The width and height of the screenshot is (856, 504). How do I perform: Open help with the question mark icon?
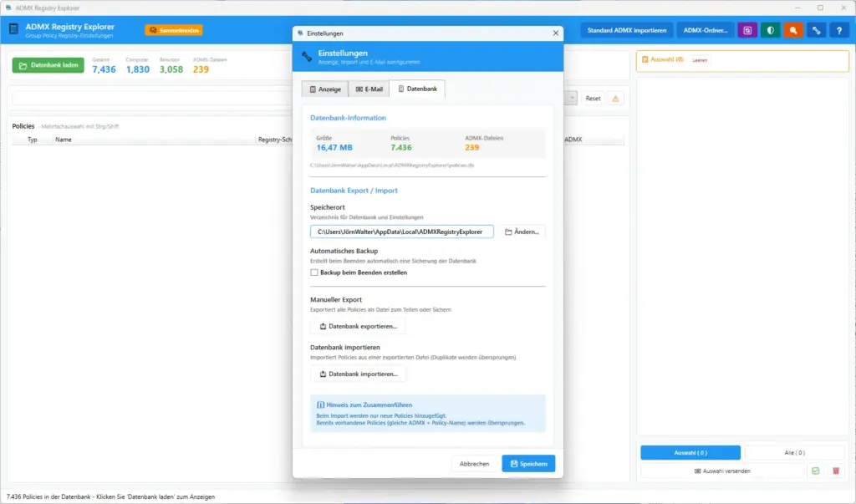click(x=838, y=30)
